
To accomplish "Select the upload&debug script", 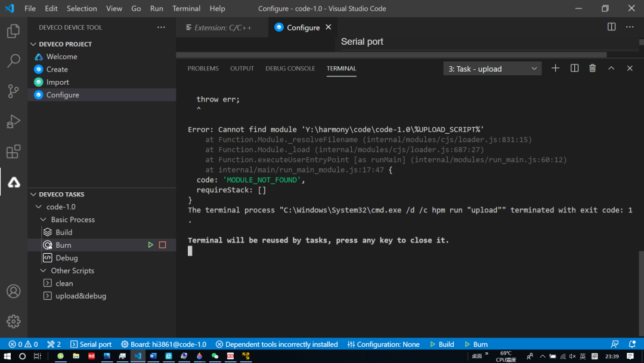I will (80, 296).
